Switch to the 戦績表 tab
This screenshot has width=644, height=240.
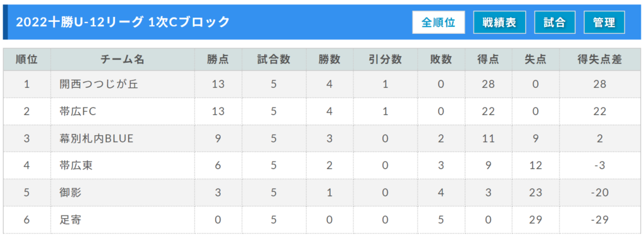499,22
